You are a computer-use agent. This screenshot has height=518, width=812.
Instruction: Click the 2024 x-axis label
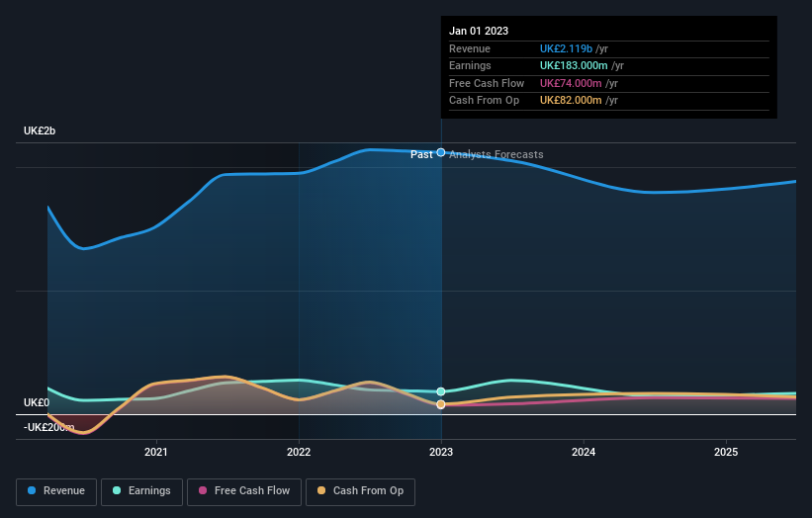[584, 452]
